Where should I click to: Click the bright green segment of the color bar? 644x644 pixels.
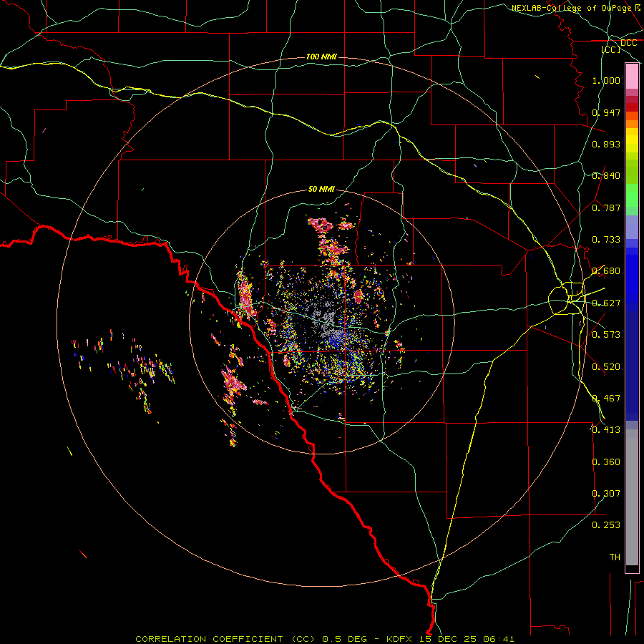(632, 195)
